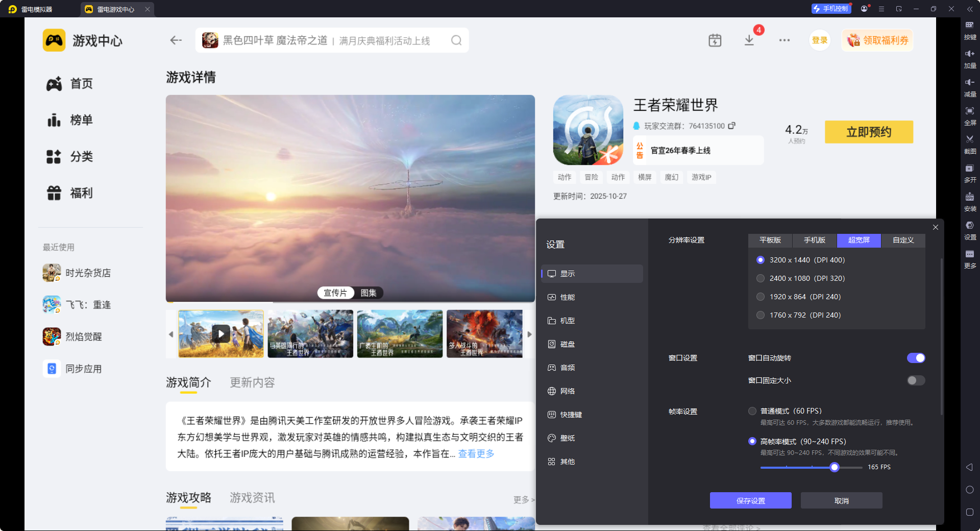This screenshot has width=980, height=531.
Task: Open the 音频 settings panel
Action: click(568, 367)
